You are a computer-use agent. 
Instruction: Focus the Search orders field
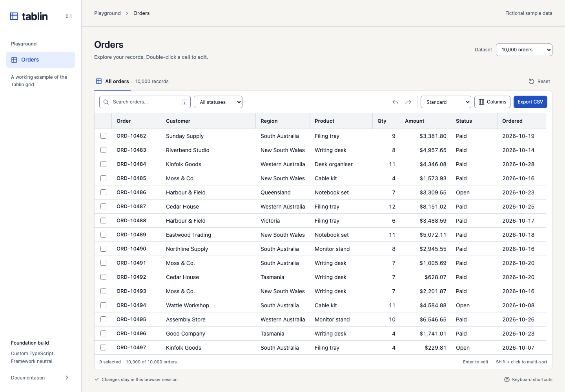[145, 102]
